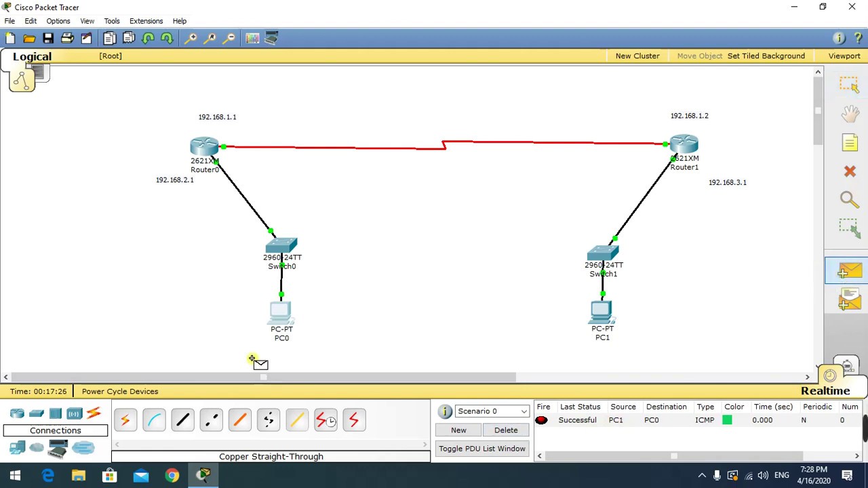Viewport: 868px width, 488px height.
Task: Create a new file from the toolbar
Action: tap(10, 39)
